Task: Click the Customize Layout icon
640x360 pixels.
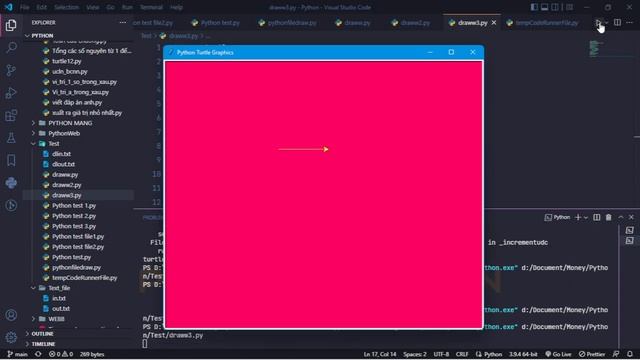Action: [x=569, y=7]
